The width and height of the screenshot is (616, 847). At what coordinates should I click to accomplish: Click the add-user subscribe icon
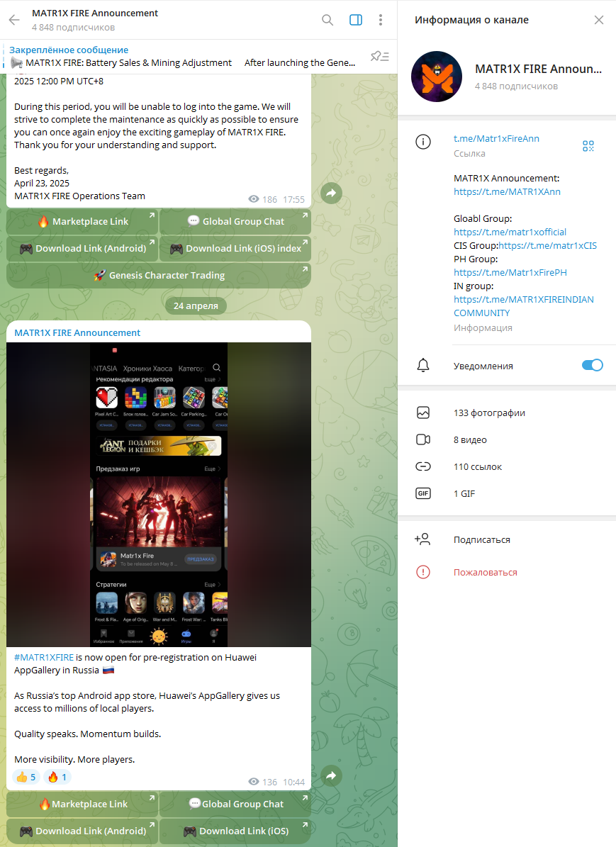[422, 539]
